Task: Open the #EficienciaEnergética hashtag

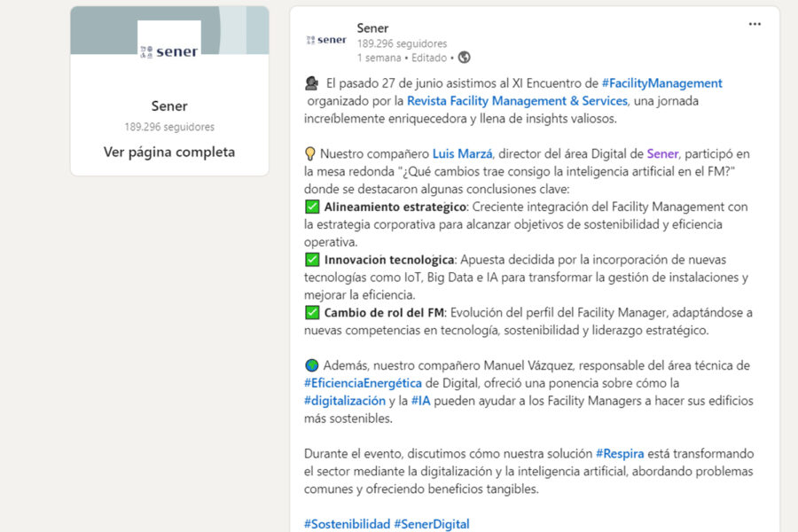Action: click(363, 383)
